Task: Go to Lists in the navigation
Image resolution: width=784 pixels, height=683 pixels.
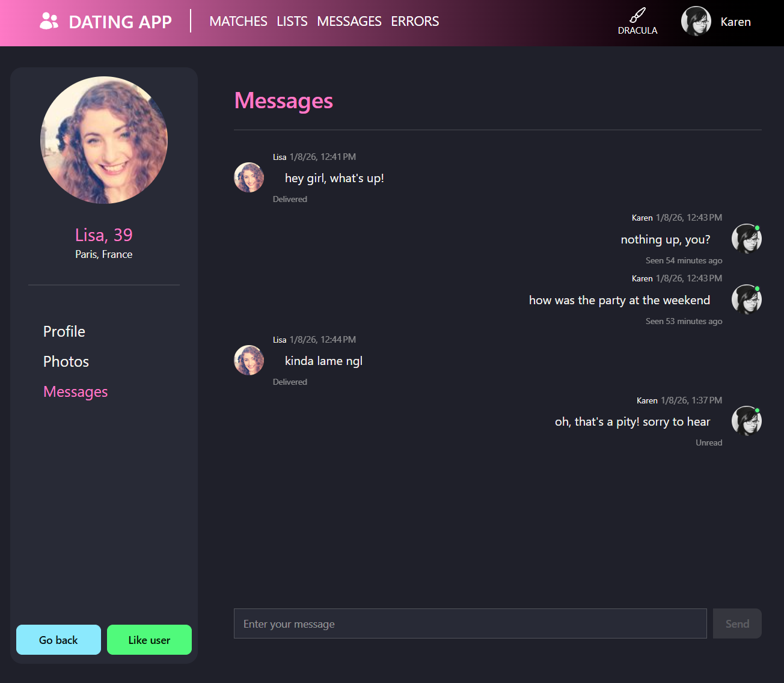Action: click(x=292, y=22)
